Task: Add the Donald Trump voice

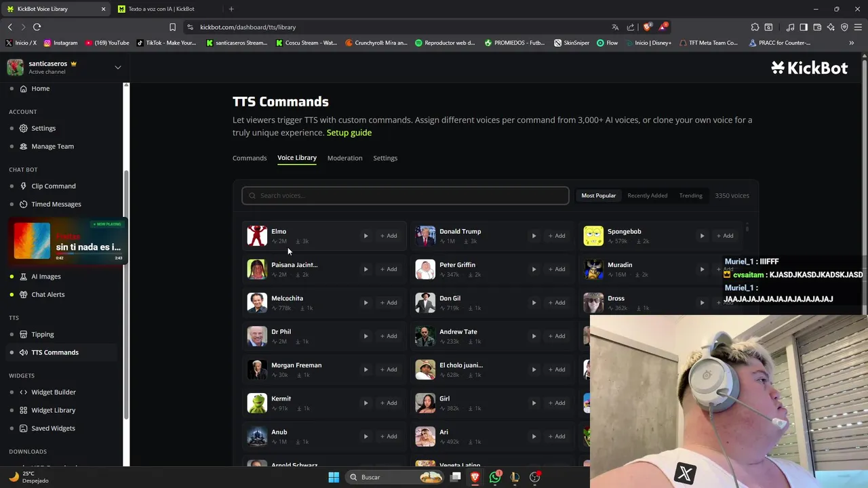Action: [x=556, y=236]
